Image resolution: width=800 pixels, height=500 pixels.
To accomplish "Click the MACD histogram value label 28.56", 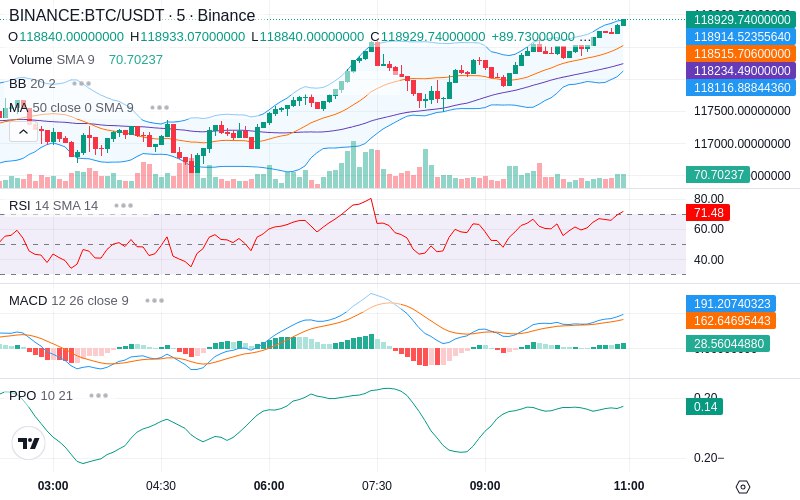I will click(x=728, y=343).
